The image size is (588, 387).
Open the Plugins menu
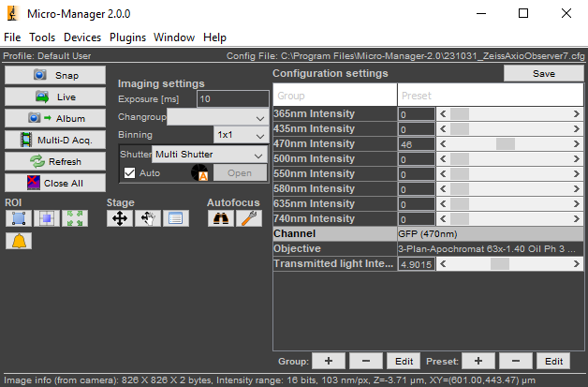[x=127, y=37]
